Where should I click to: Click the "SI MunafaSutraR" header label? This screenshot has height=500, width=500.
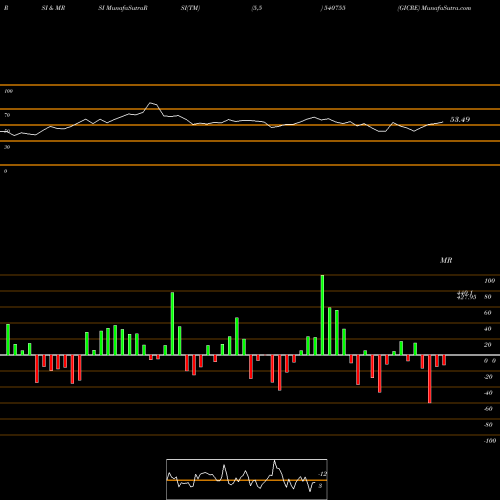[x=123, y=8]
